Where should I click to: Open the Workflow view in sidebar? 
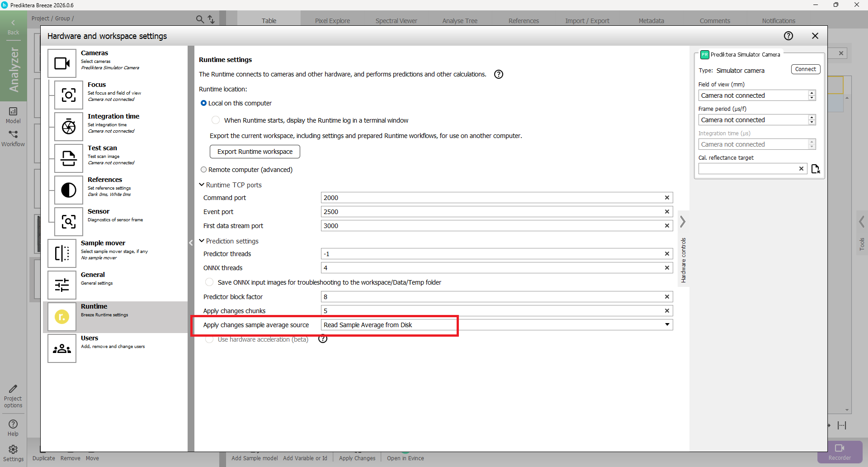click(13, 138)
